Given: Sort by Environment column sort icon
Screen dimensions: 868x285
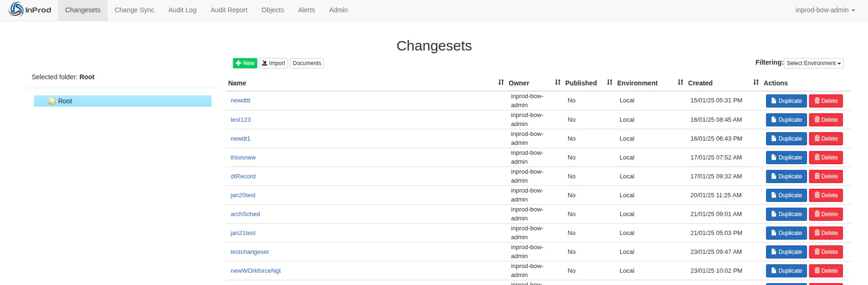Looking at the screenshot, I should (x=681, y=82).
